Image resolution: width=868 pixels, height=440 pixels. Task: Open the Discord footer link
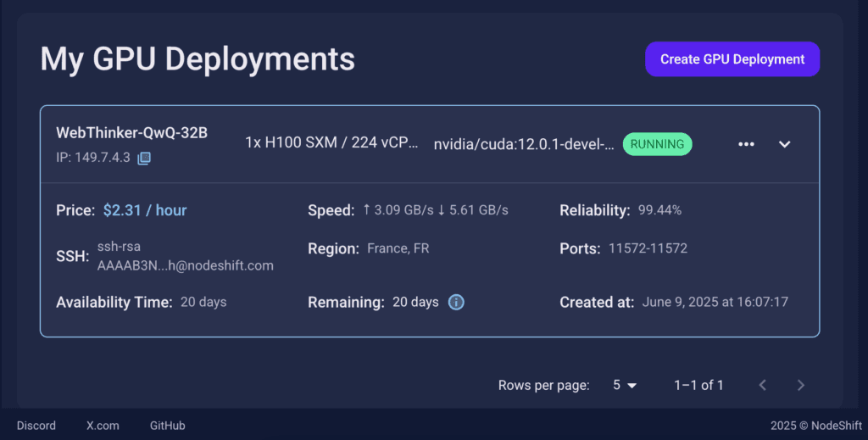(36, 426)
